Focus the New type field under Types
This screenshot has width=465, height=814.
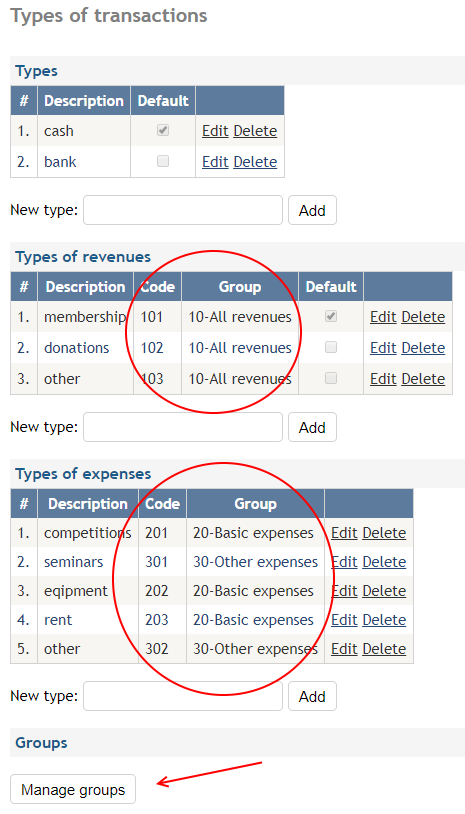click(183, 210)
